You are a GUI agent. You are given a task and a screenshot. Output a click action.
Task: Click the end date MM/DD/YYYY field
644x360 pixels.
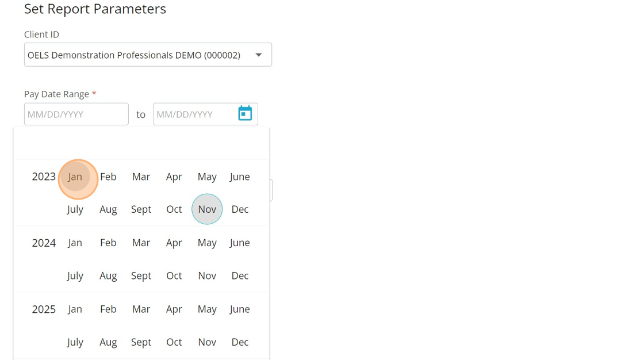tap(194, 114)
